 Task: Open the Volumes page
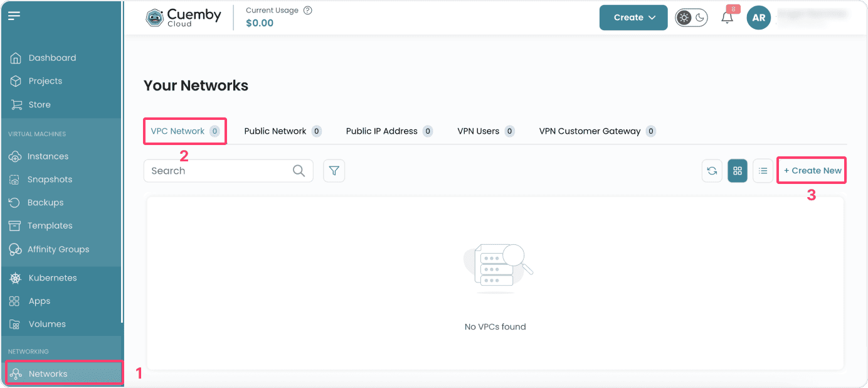15,323
